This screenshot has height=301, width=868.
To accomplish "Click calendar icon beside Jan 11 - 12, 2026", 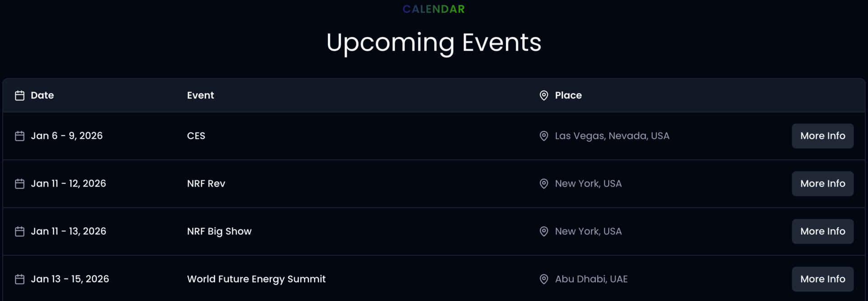I will coord(19,184).
